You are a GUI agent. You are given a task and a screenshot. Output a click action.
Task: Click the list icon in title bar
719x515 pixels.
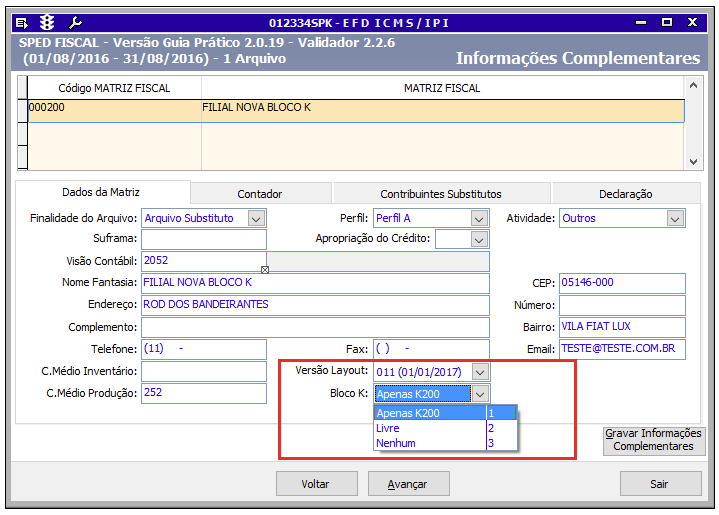tap(21, 22)
